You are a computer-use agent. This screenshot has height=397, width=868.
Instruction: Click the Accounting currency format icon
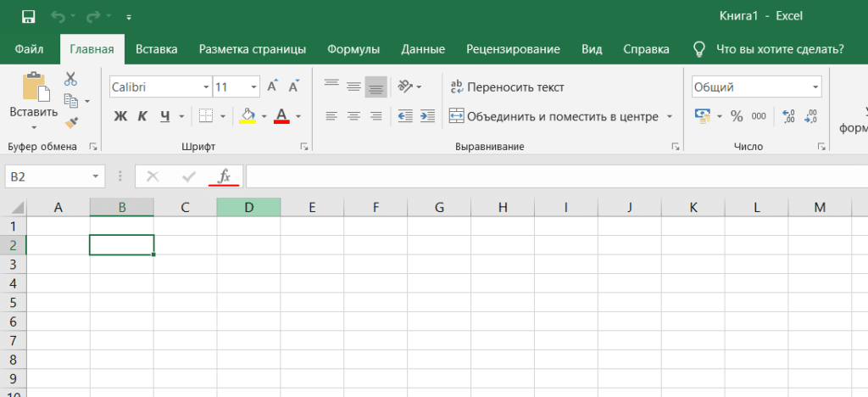coord(703,115)
